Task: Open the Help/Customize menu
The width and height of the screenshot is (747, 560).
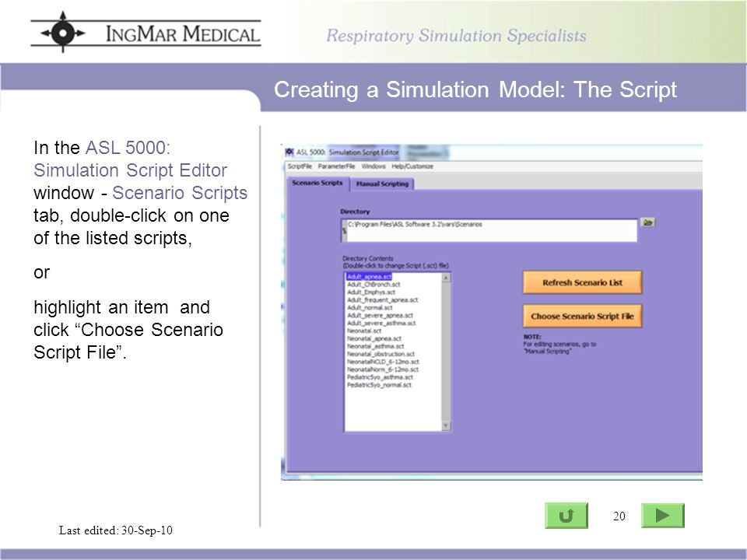Action: tap(412, 166)
